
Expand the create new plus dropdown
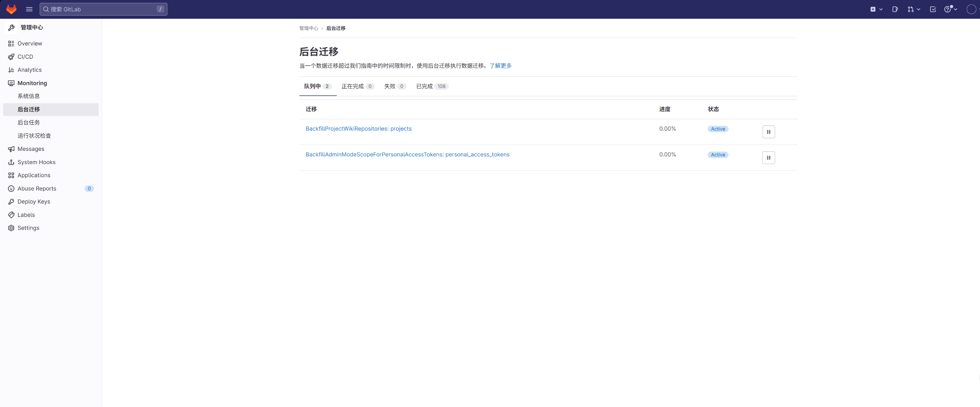point(876,9)
